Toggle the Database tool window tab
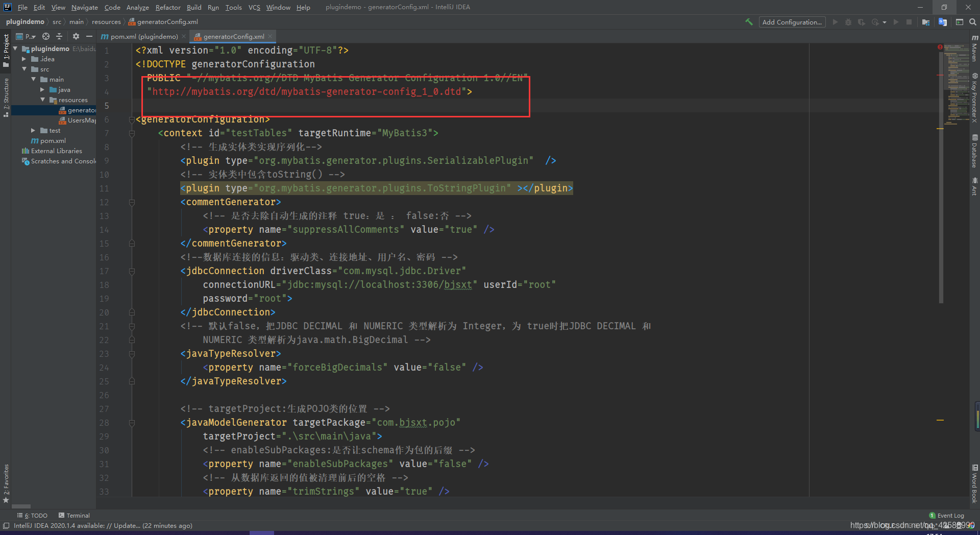 (x=974, y=151)
